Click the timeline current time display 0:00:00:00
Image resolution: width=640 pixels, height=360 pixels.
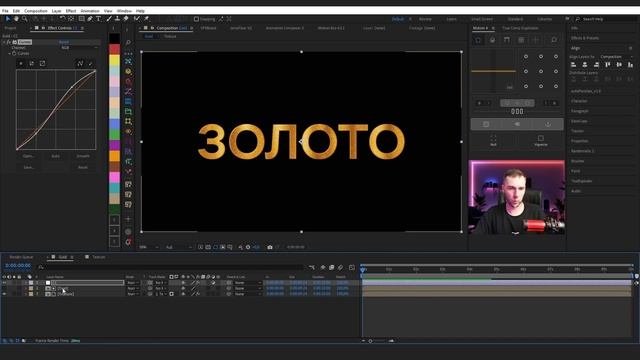pyautogui.click(x=18, y=266)
